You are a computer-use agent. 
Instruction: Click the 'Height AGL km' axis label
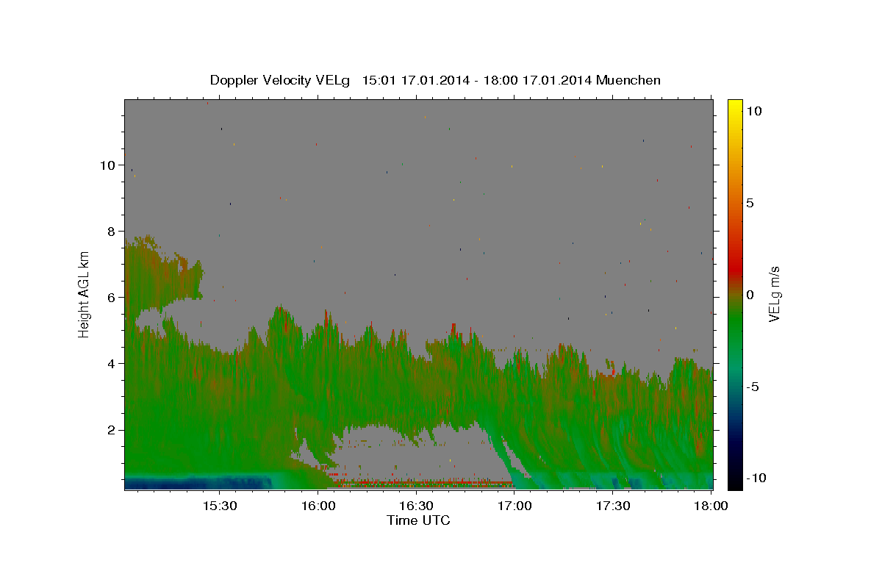85,294
